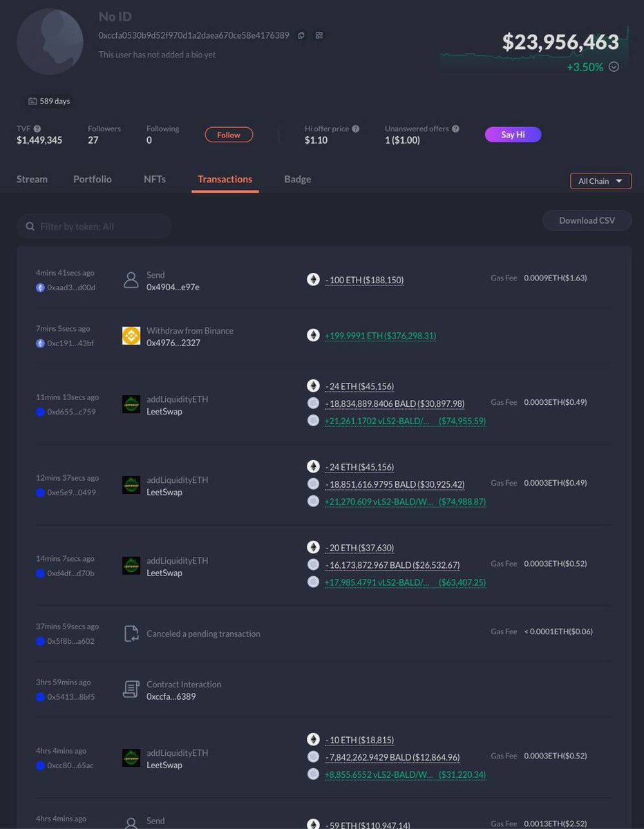Click -18,834,889.8406 BALD amount
644x829 pixels.
(x=395, y=403)
